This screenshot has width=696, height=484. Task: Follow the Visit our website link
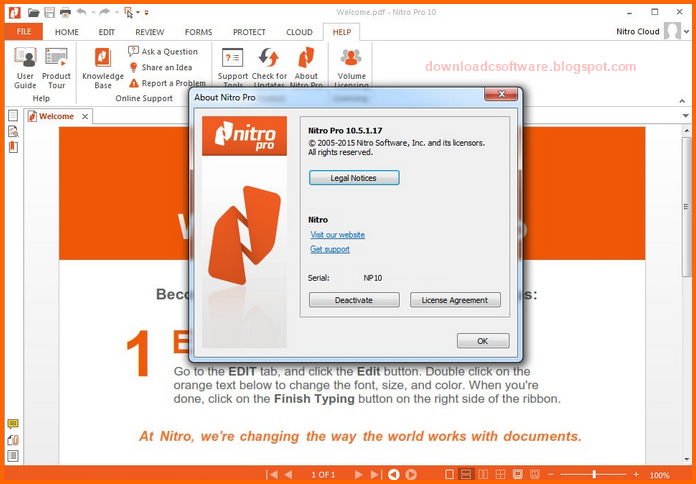tap(337, 235)
